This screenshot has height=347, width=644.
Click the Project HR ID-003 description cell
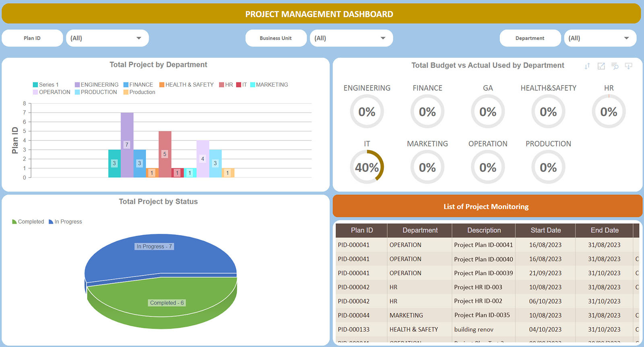tap(478, 287)
